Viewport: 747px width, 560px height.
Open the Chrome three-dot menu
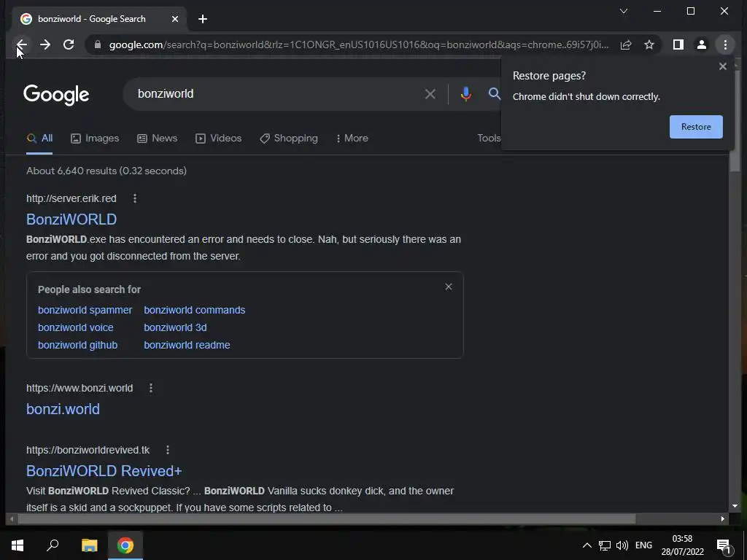click(725, 44)
